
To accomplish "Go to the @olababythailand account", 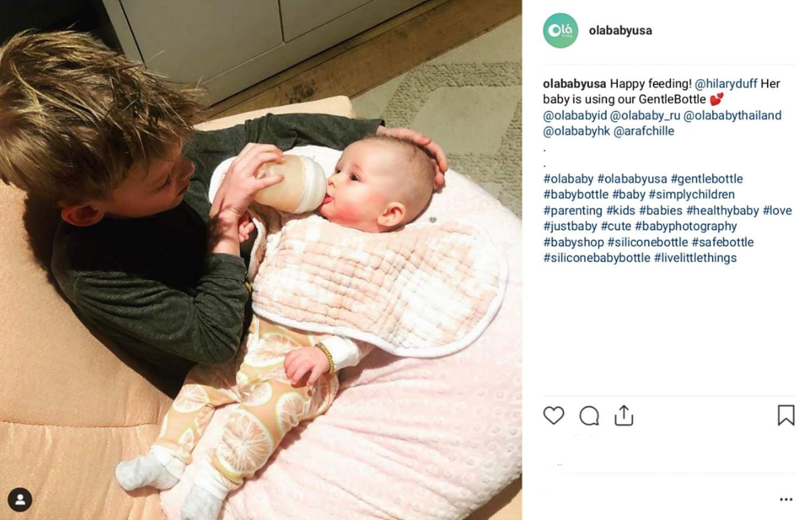I will click(732, 115).
